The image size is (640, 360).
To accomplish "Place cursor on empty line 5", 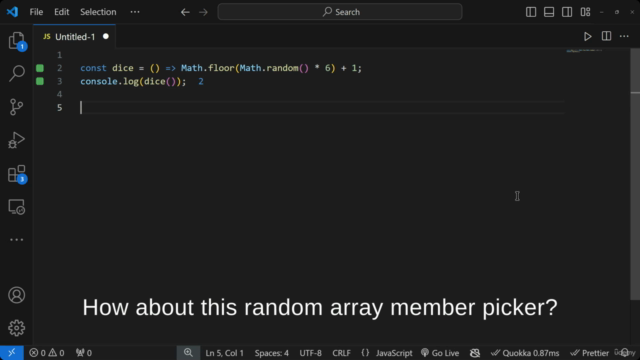I will coord(322,108).
